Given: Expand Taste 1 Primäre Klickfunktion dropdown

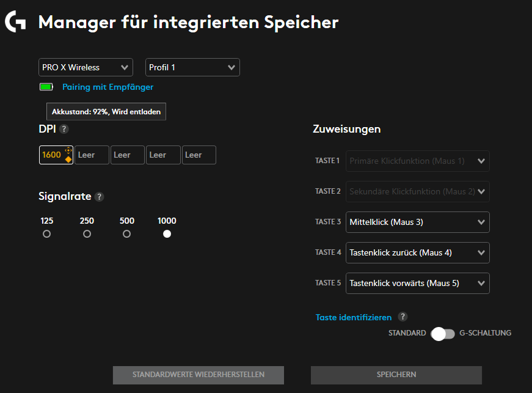Looking at the screenshot, I should coord(418,161).
